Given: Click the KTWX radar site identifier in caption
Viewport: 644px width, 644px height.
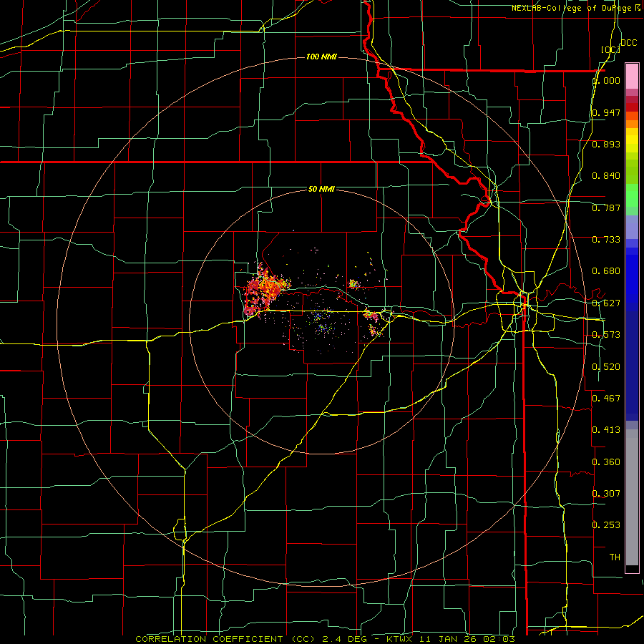Looking at the screenshot, I should point(401,639).
